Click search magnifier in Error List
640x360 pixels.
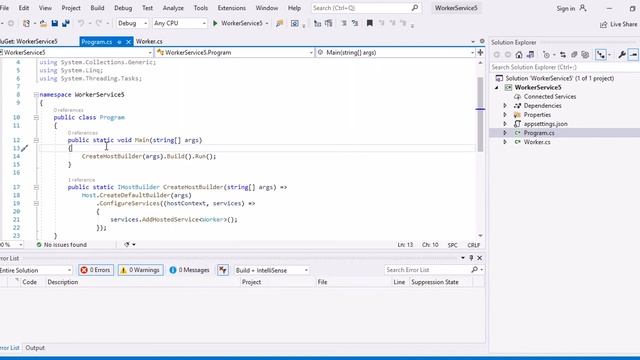(474, 270)
